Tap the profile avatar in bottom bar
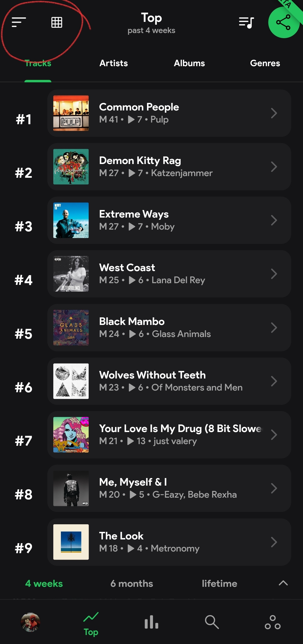303x644 pixels. (30, 622)
